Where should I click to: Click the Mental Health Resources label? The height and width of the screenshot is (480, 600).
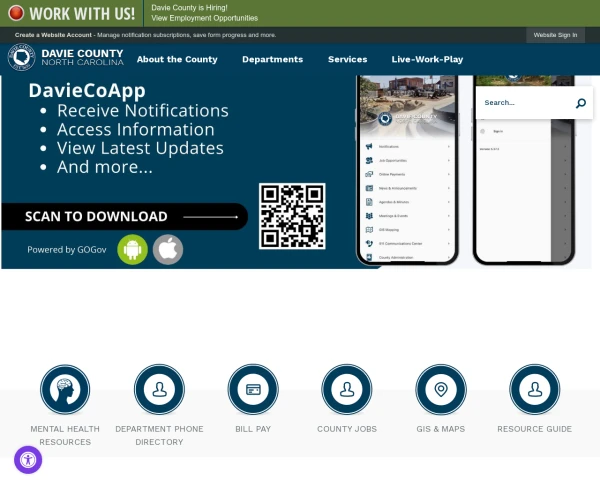(x=65, y=436)
